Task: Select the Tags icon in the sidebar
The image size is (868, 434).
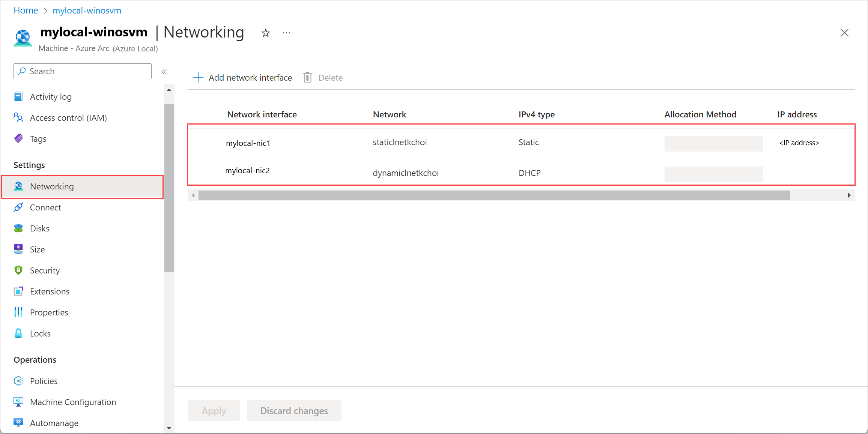Action: pos(18,138)
